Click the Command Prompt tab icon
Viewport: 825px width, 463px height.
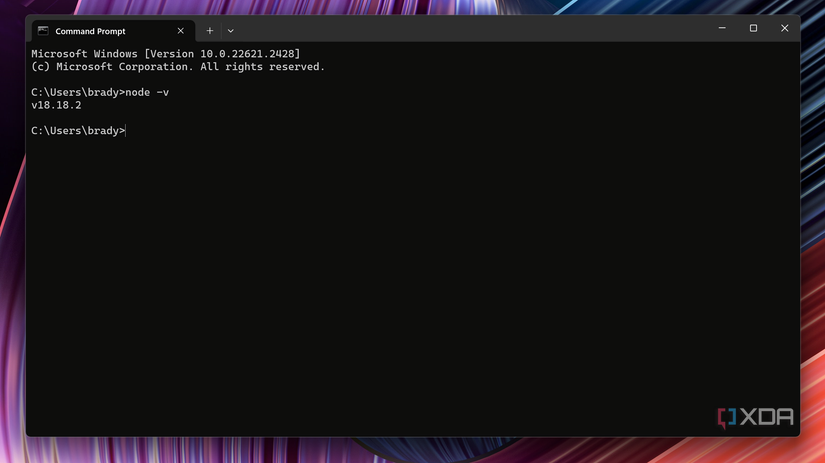(x=43, y=31)
